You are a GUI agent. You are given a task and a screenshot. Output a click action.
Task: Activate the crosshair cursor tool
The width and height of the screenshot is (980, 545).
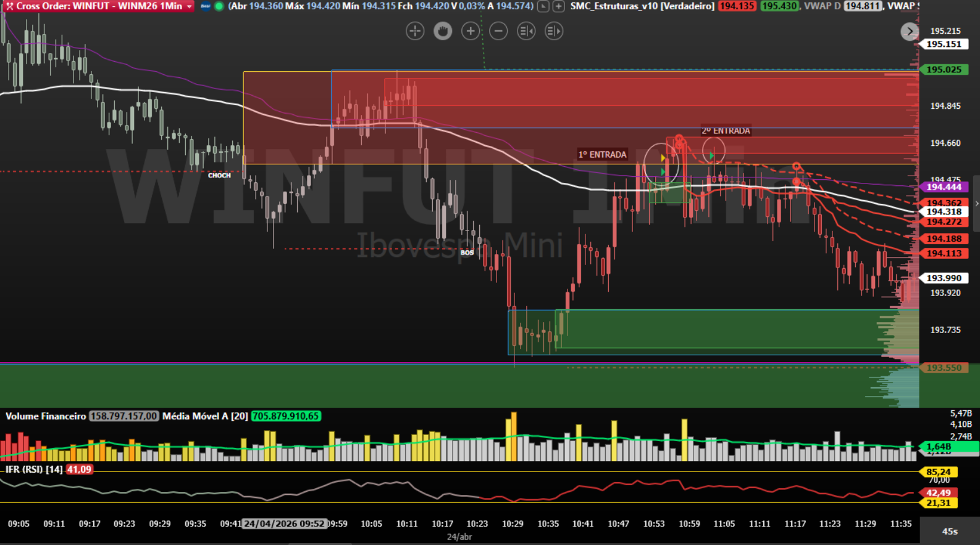tap(415, 31)
